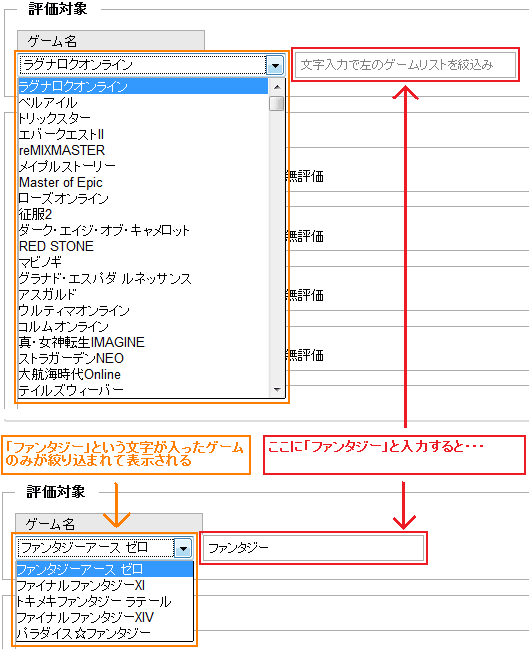Select ファンタジーアース ゼロ in the filtered list

tap(105, 569)
